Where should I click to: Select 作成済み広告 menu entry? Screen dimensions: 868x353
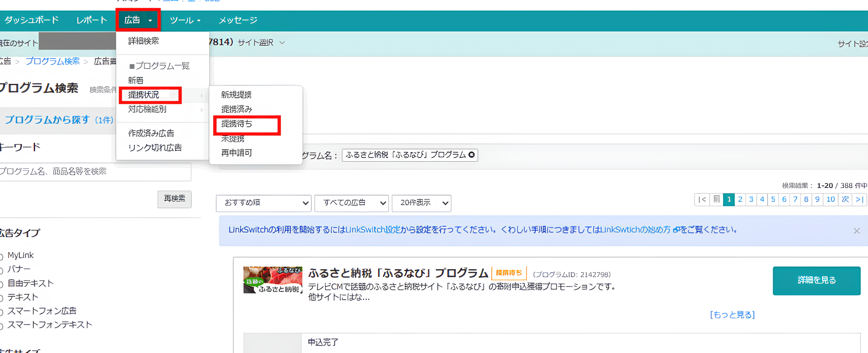pos(151,133)
